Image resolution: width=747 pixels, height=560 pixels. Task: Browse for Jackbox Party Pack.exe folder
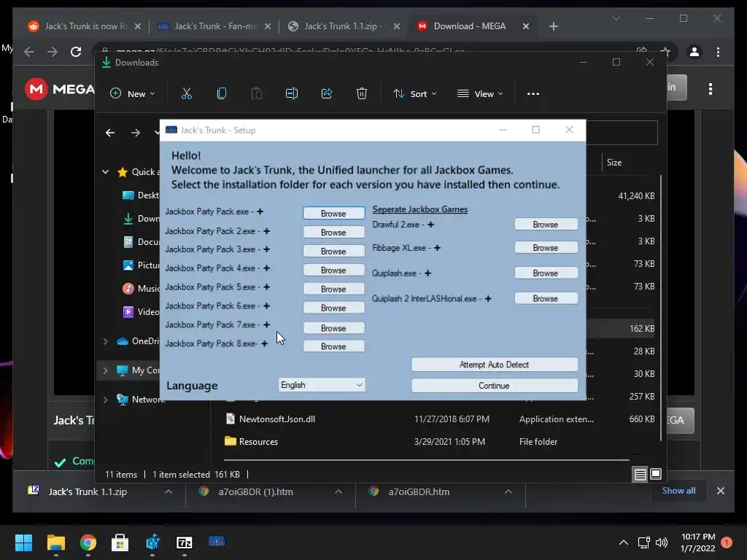coord(333,214)
